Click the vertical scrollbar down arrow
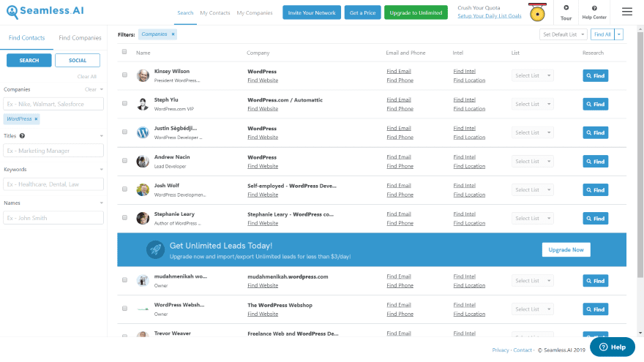644x362 pixels. pyautogui.click(x=640, y=333)
